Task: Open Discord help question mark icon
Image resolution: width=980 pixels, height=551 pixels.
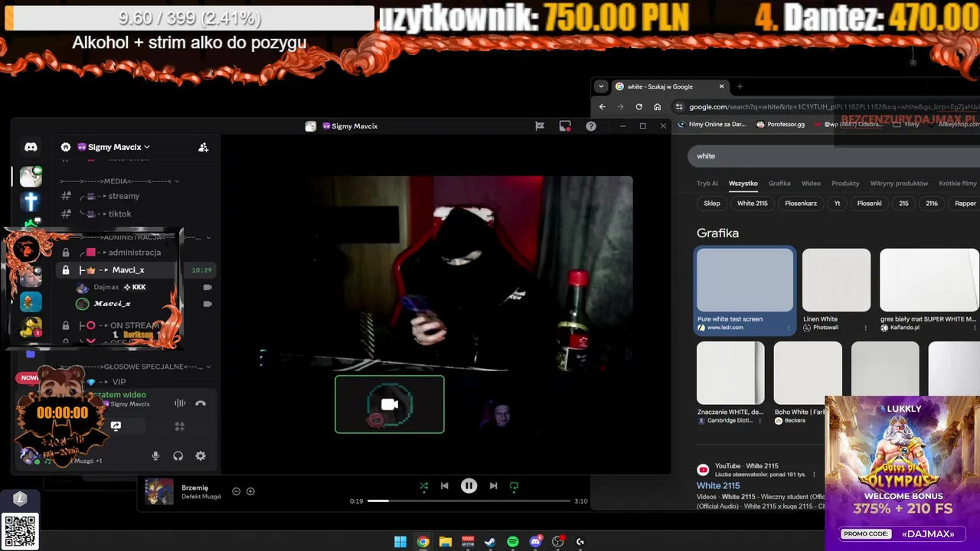Action: click(591, 126)
